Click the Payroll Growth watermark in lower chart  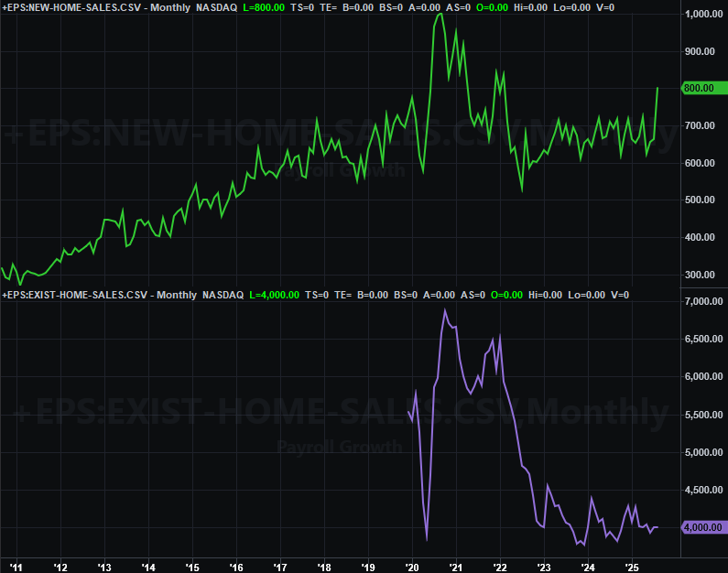pos(339,447)
